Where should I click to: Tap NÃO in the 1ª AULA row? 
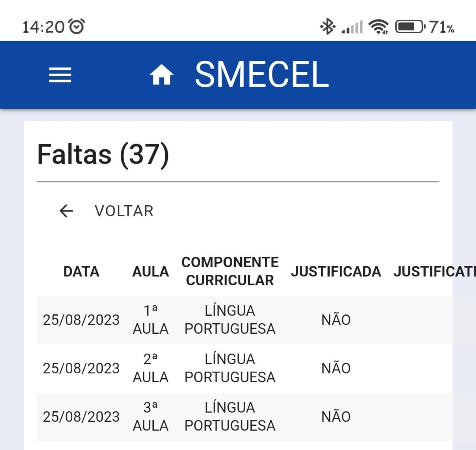(x=336, y=320)
